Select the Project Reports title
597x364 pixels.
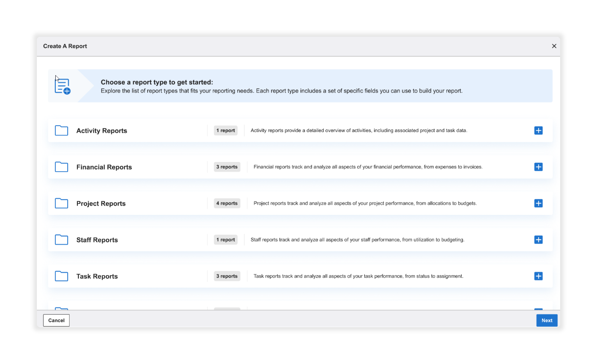tap(101, 203)
